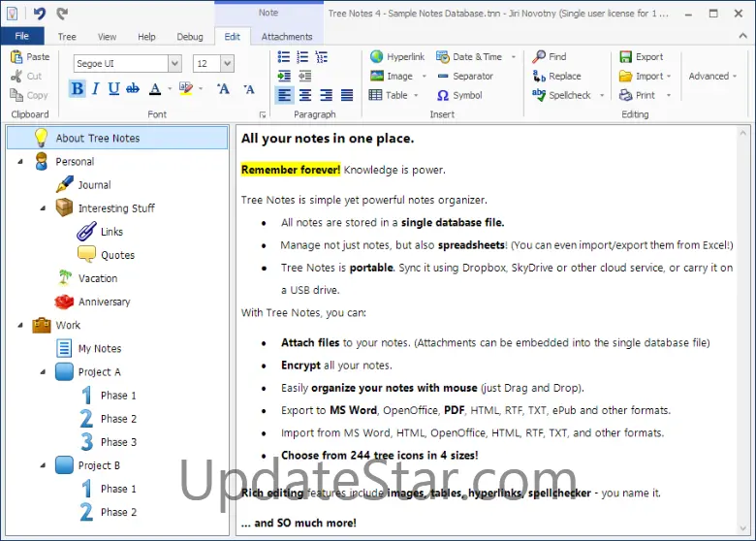Screen dimensions: 756x541
Task: Paste clipboard content
Action: pyautogui.click(x=30, y=57)
